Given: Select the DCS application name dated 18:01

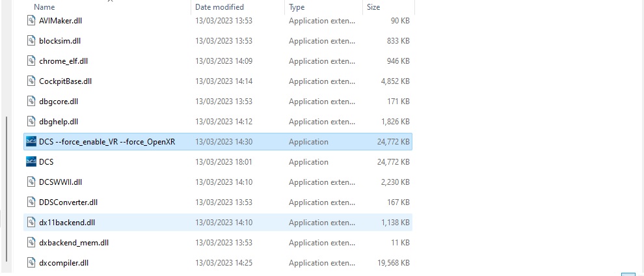Looking at the screenshot, I should pyautogui.click(x=46, y=162).
